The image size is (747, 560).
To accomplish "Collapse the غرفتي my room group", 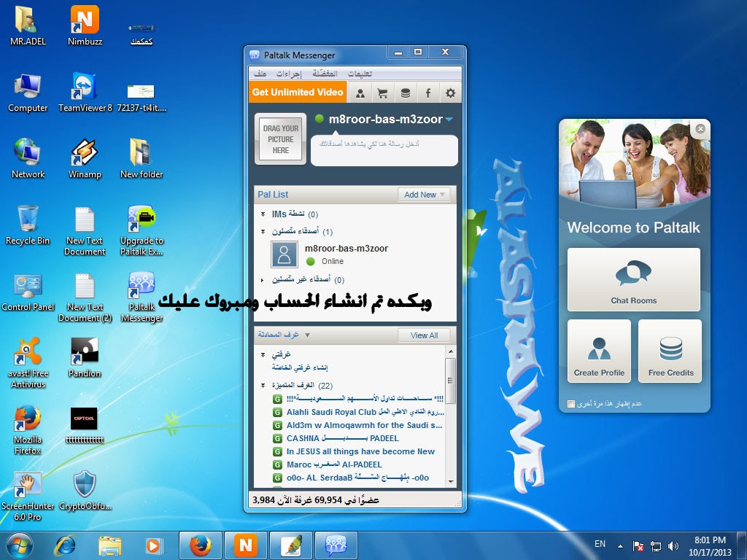I will [x=263, y=355].
